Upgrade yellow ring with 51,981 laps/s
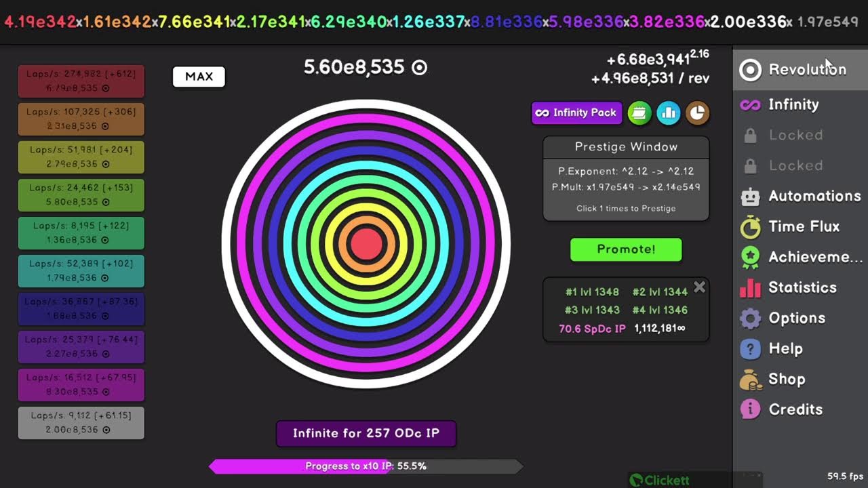 81,157
